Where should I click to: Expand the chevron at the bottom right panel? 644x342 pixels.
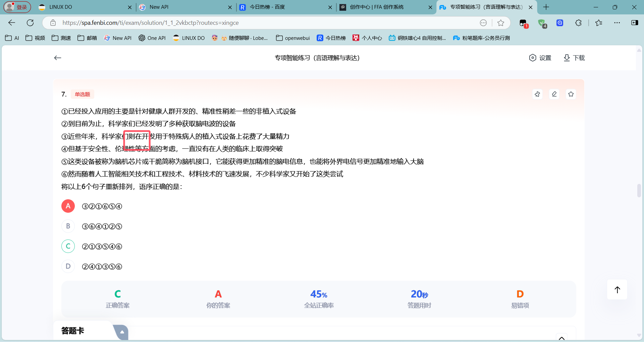(561, 338)
